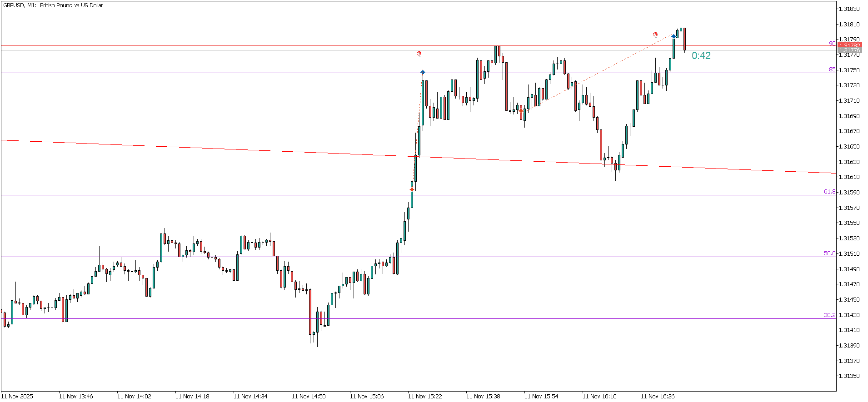Click the 38.2 Fibonacci level label
The width and height of the screenshot is (868, 402).
(x=829, y=315)
